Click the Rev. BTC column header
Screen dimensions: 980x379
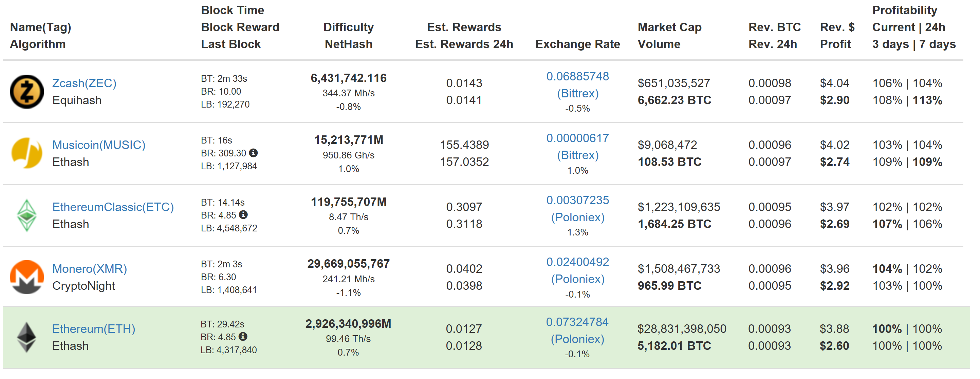[x=775, y=27]
